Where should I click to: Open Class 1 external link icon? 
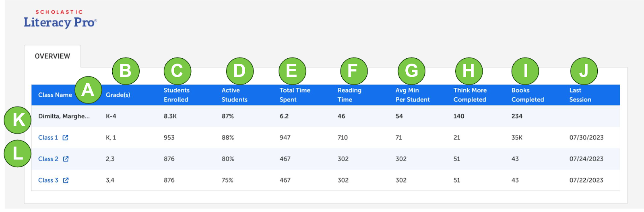[x=65, y=138]
